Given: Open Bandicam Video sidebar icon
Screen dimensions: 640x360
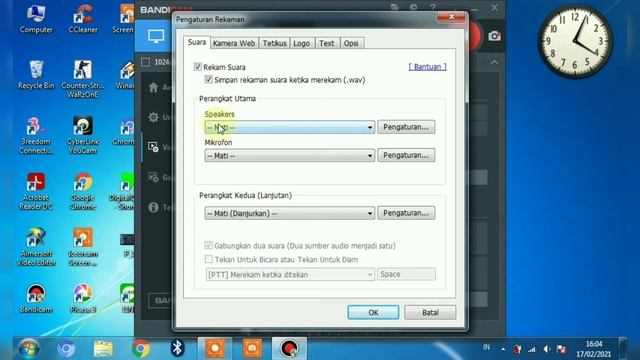Looking at the screenshot, I should tap(153, 147).
